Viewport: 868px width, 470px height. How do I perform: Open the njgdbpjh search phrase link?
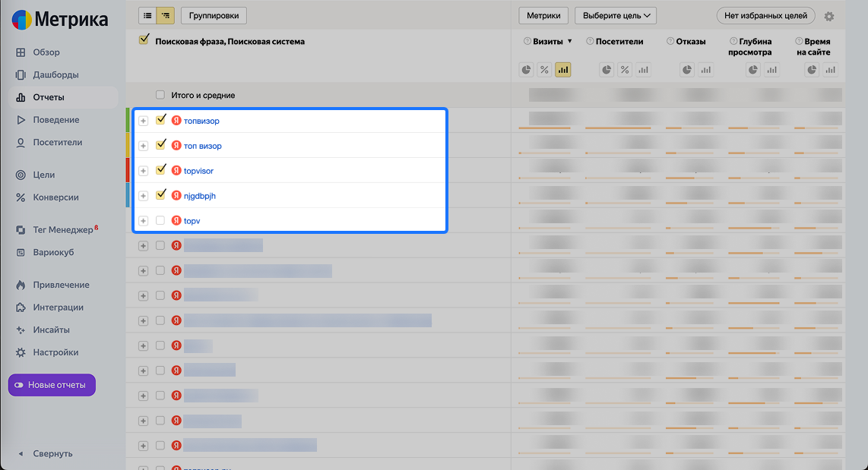click(x=200, y=196)
